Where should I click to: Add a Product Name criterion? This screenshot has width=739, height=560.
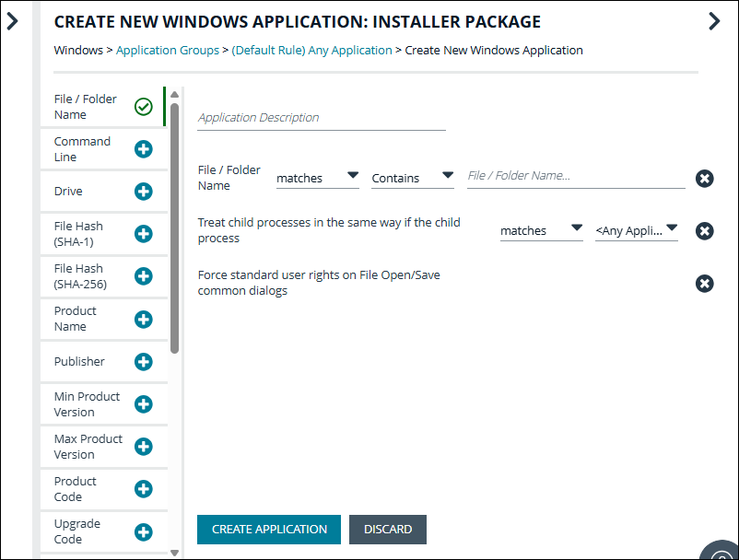(144, 319)
